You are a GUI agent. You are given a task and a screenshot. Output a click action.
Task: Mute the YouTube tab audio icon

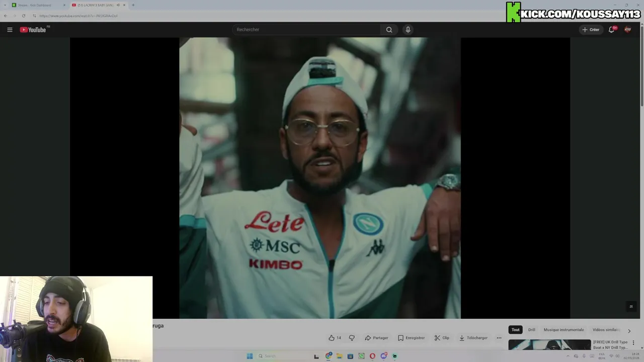click(118, 5)
